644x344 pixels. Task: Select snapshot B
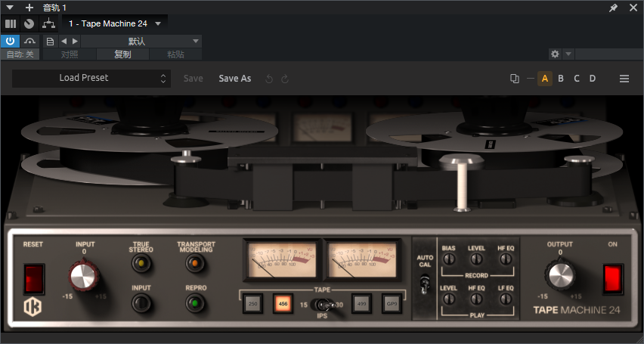561,79
